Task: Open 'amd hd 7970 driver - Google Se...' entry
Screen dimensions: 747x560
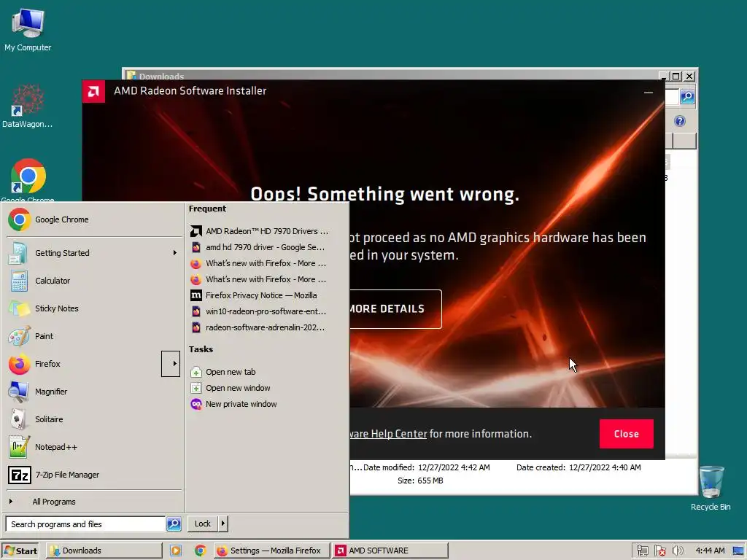Action: tap(260, 247)
